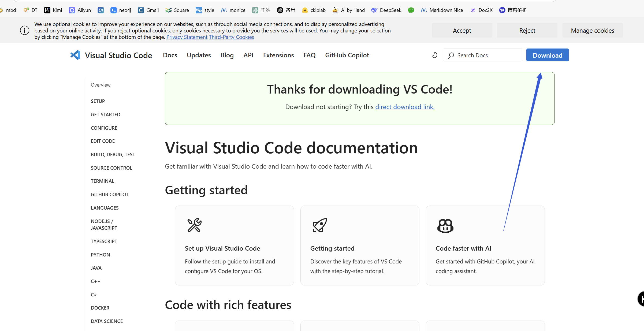Expand the SOURCE CONTROL sidebar section
Screen dimensions: 644x331
tap(111, 168)
